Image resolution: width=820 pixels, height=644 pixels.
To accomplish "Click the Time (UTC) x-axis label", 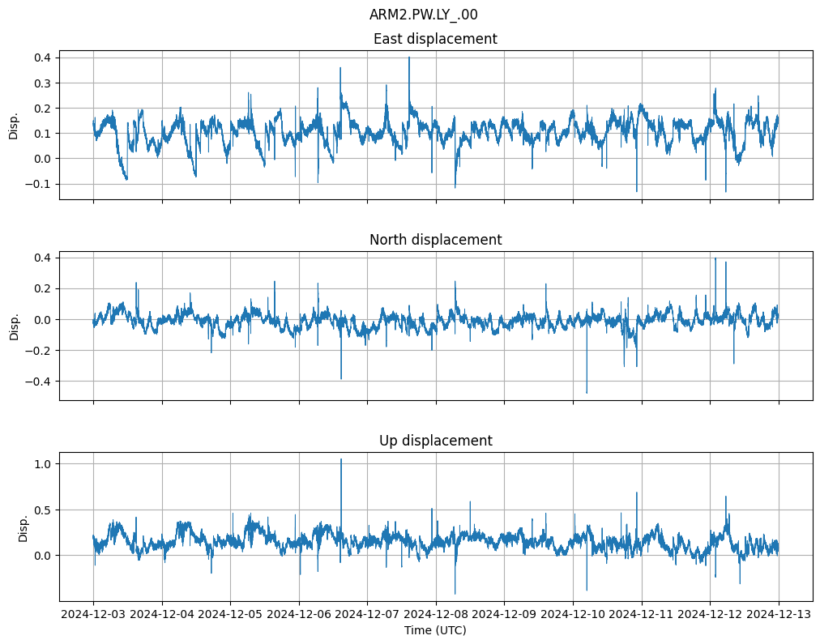I will click(435, 630).
